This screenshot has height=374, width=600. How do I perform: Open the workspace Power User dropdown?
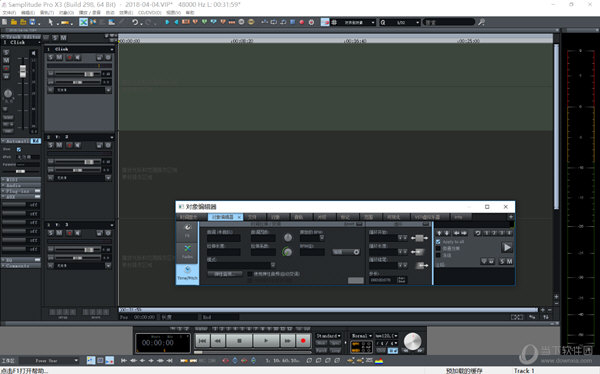[x=49, y=361]
